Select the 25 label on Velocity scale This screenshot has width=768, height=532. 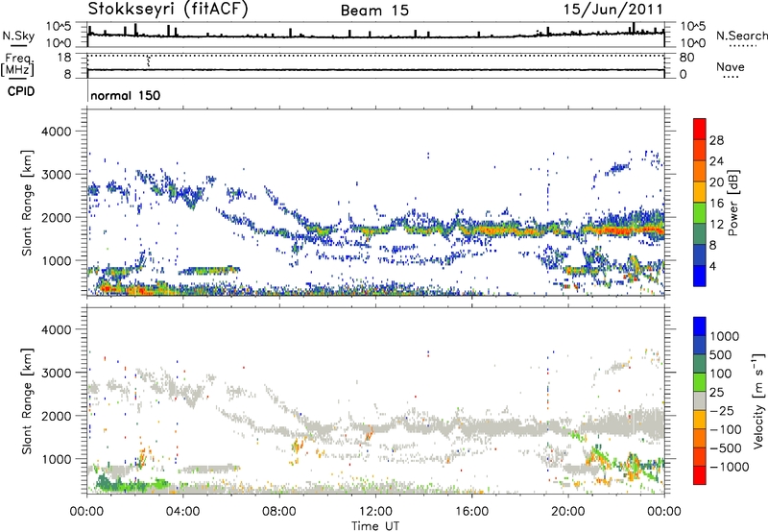click(x=716, y=392)
